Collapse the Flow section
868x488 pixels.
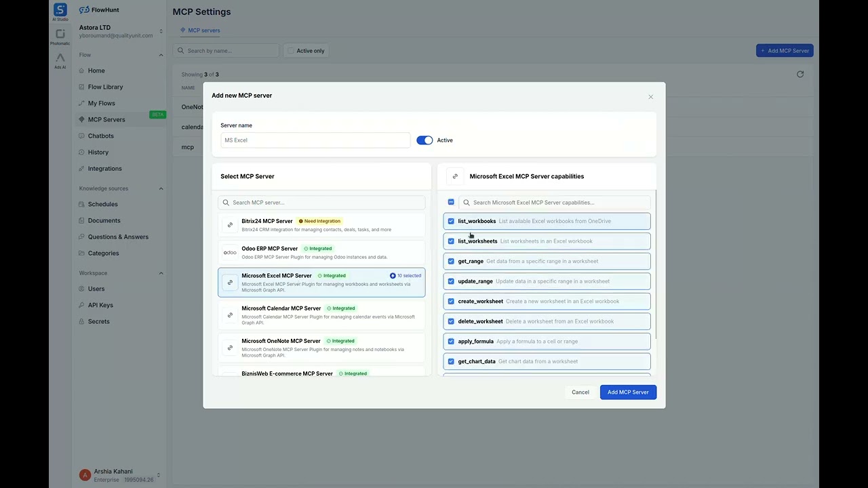(161, 55)
